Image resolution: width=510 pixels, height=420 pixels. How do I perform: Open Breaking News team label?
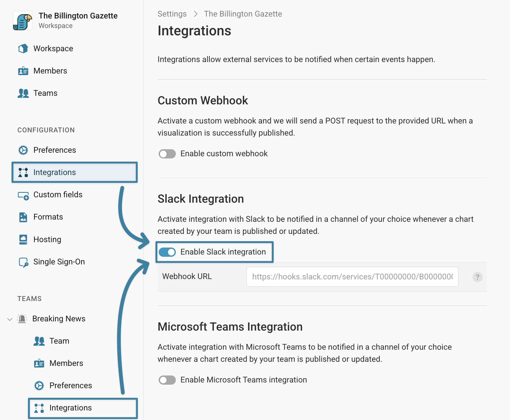(59, 319)
